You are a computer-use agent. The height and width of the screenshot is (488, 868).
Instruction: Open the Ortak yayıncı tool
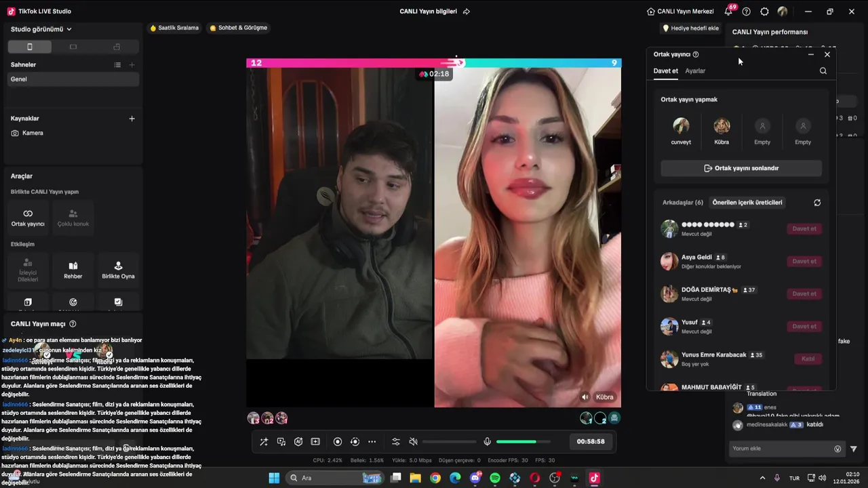28,217
